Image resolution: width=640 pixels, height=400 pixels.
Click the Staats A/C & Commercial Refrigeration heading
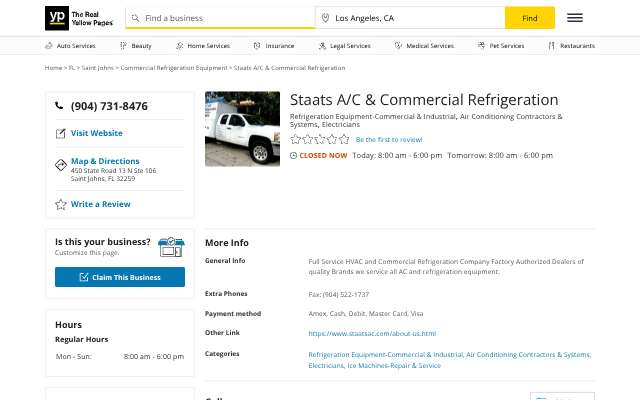(424, 100)
